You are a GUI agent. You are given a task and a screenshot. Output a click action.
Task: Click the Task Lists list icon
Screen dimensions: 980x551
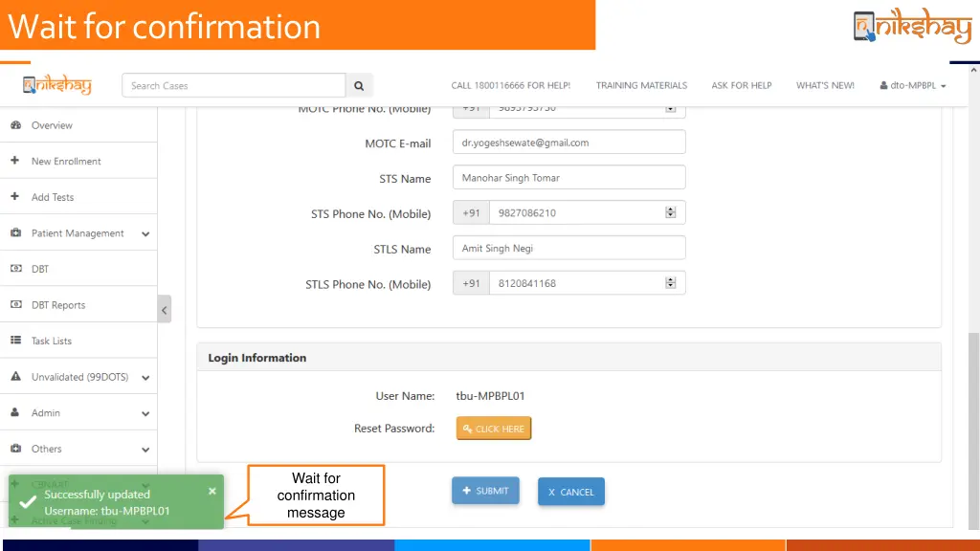[x=15, y=340]
